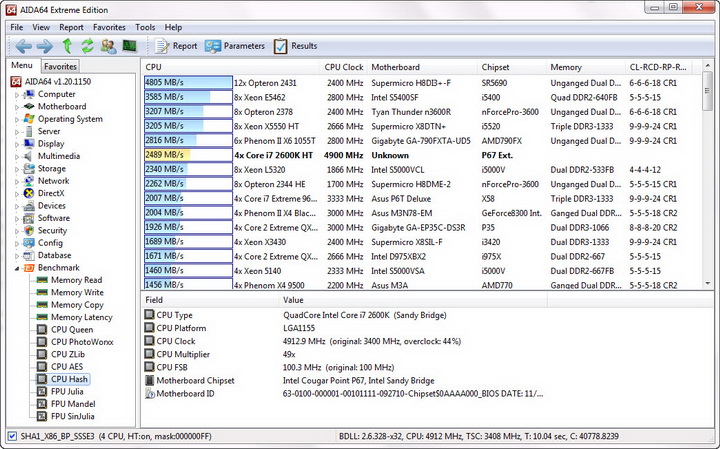Select the 6x Phenom II X6 1055T row
Screen dimensions: 720x449
tap(420, 140)
